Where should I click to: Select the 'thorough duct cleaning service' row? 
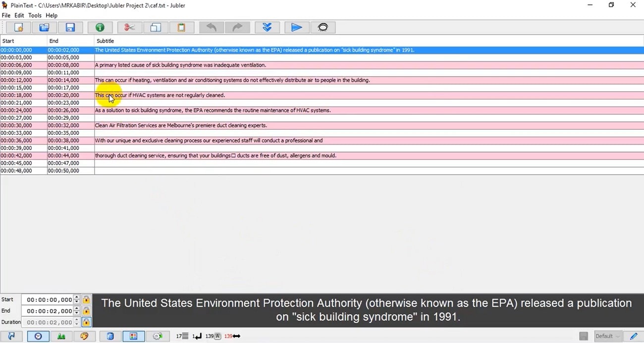(x=322, y=155)
